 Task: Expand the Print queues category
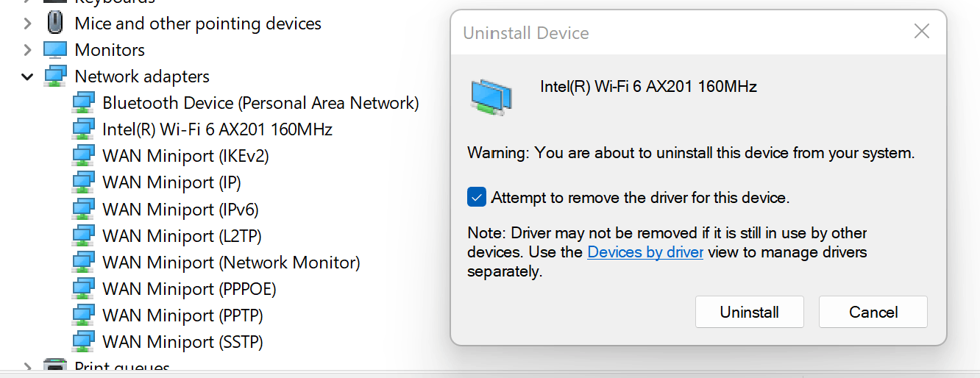(27, 368)
